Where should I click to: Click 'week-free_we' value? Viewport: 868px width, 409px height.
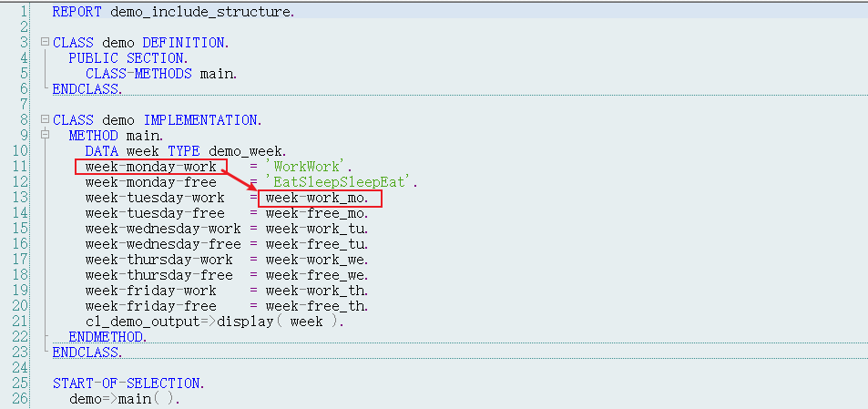[x=317, y=275]
